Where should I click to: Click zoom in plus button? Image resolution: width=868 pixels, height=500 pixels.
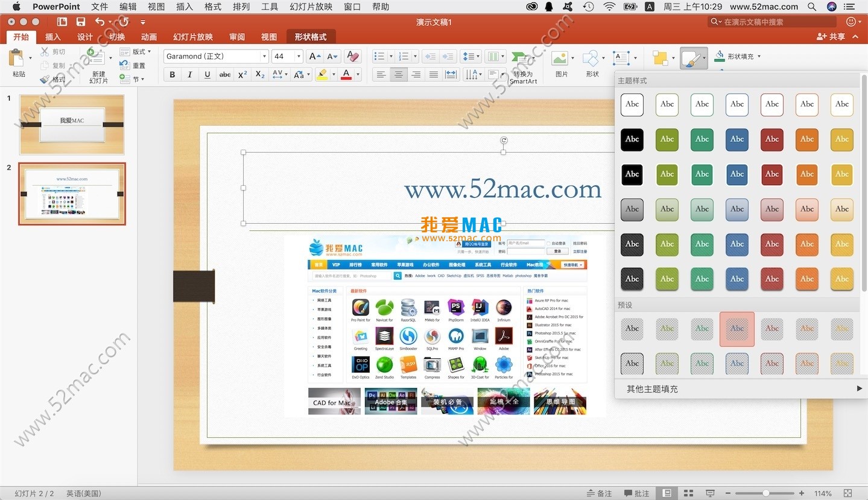[802, 493]
